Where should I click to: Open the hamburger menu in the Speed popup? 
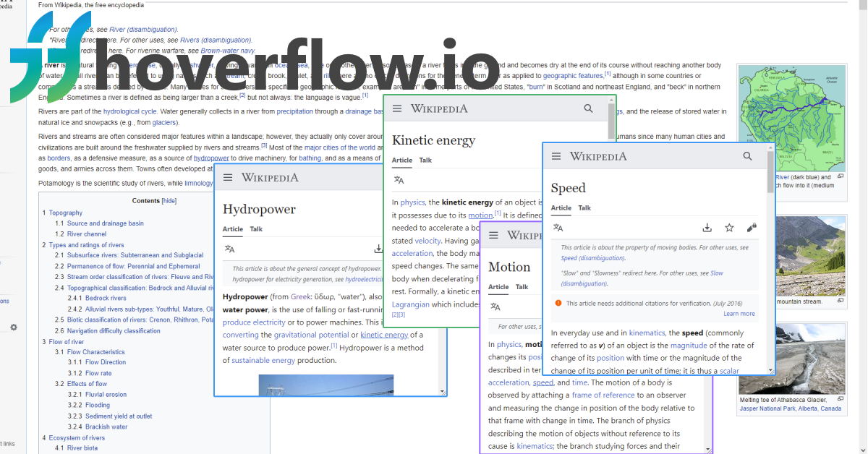click(x=556, y=156)
